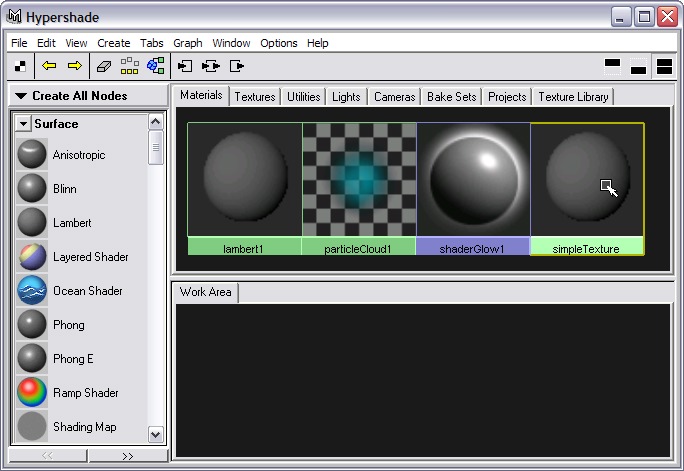Image resolution: width=684 pixels, height=471 pixels.
Task: Click the output connections icon
Action: (x=237, y=66)
